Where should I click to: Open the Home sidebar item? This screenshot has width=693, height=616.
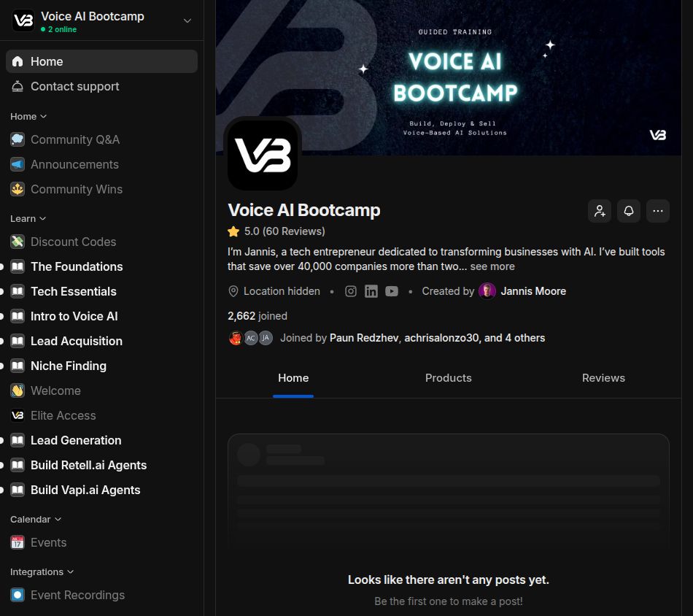click(101, 61)
